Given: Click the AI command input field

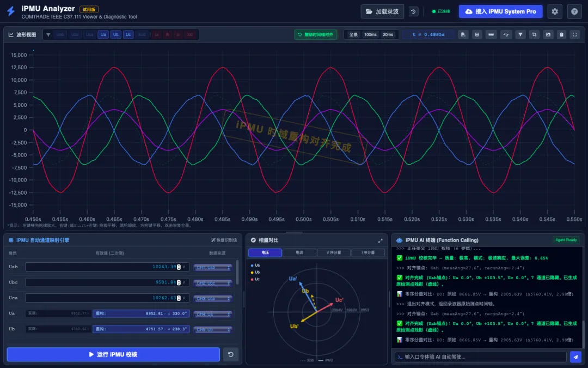Looking at the screenshot, I should (481, 357).
